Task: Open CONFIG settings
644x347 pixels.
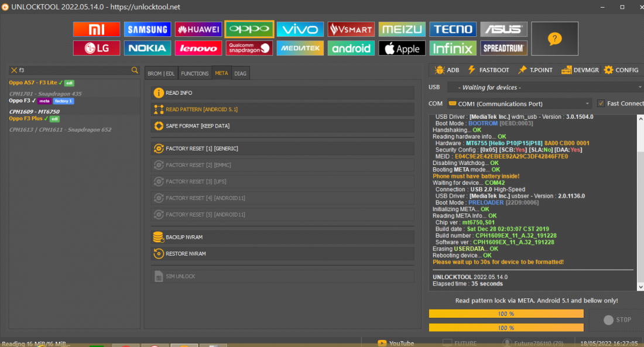Action: coord(621,70)
